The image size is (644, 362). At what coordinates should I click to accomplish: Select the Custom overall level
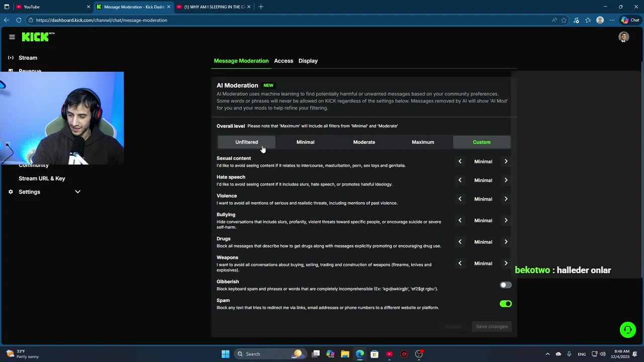coord(481,142)
